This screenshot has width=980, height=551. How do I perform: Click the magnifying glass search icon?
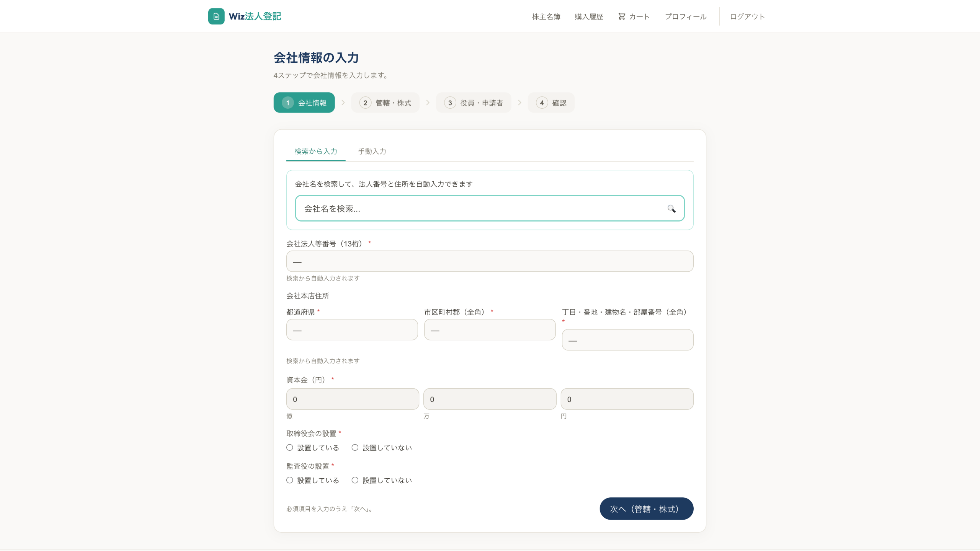671,209
